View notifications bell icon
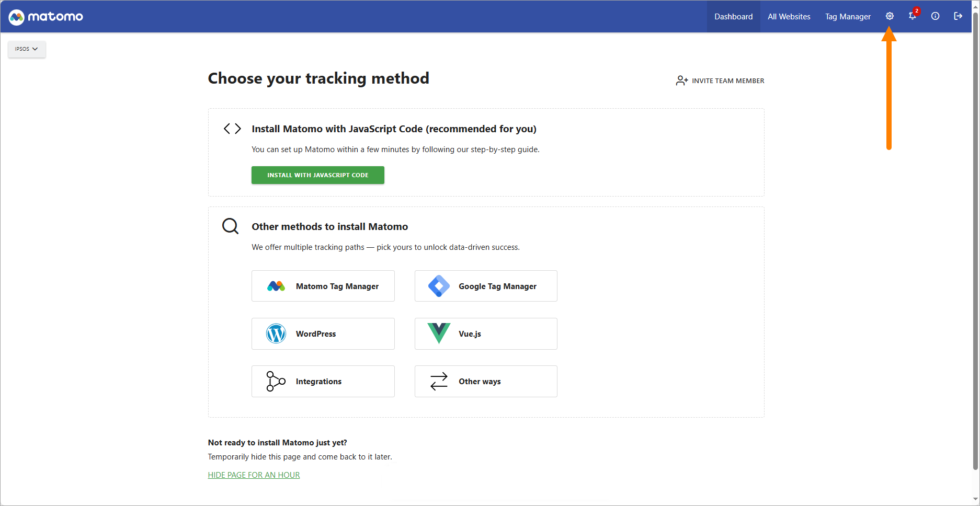The width and height of the screenshot is (980, 506). [913, 16]
